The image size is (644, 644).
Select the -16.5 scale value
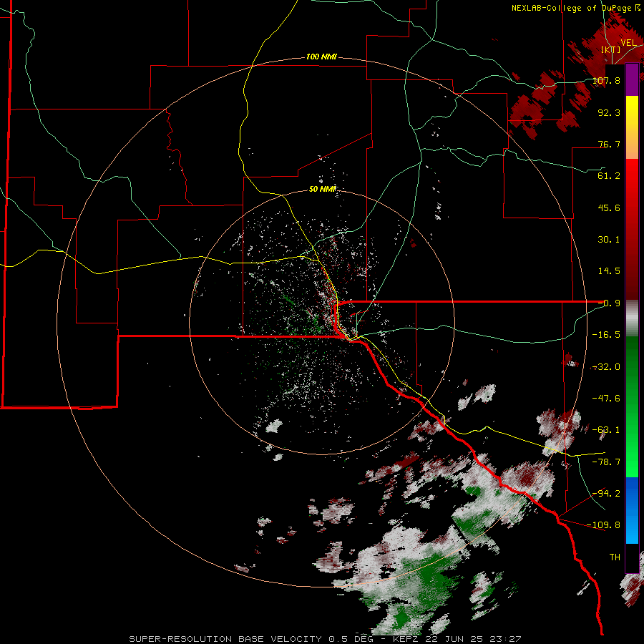coord(606,335)
